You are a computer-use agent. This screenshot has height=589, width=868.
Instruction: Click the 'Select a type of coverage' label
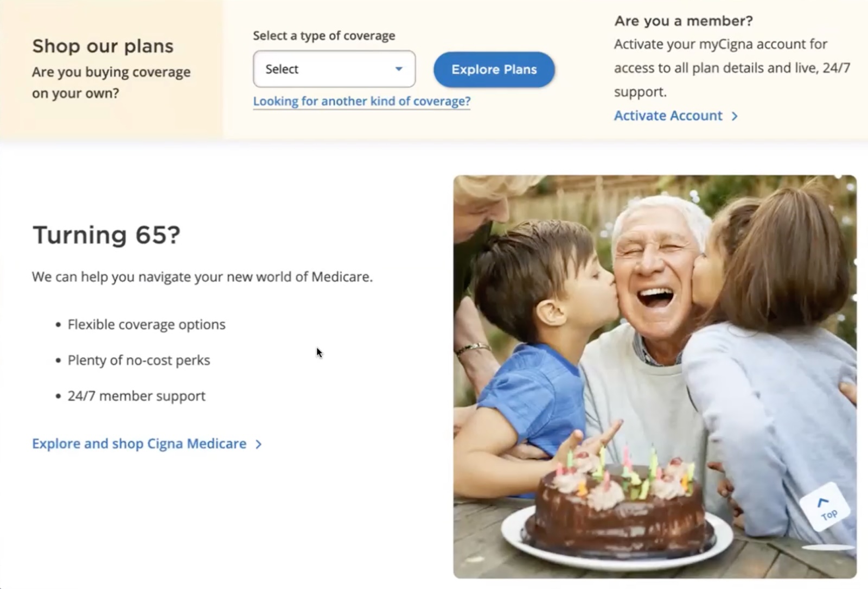click(324, 36)
